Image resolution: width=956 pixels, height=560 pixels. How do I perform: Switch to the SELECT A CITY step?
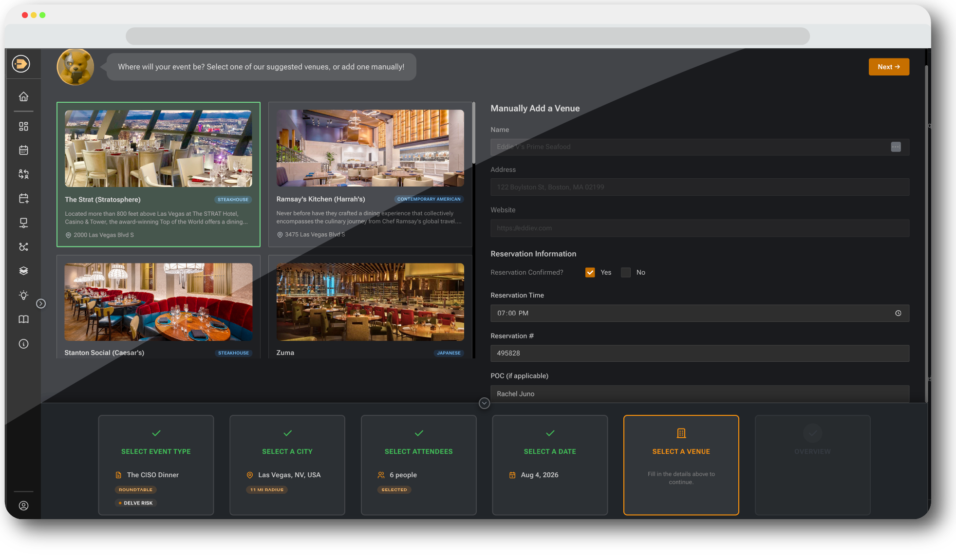287,465
